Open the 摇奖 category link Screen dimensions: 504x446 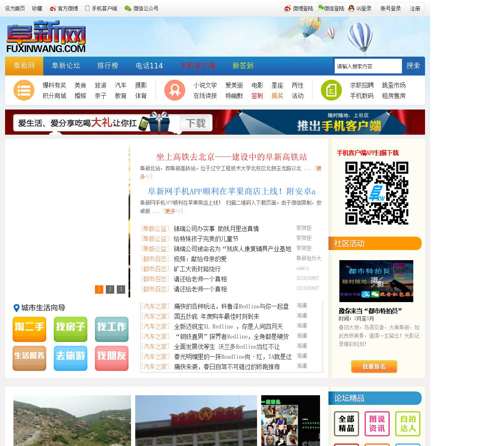click(x=277, y=96)
